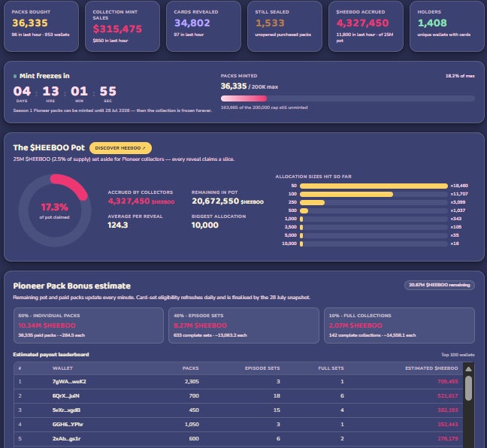
Task: Click estimated payout 352,443
Action: coord(448,425)
